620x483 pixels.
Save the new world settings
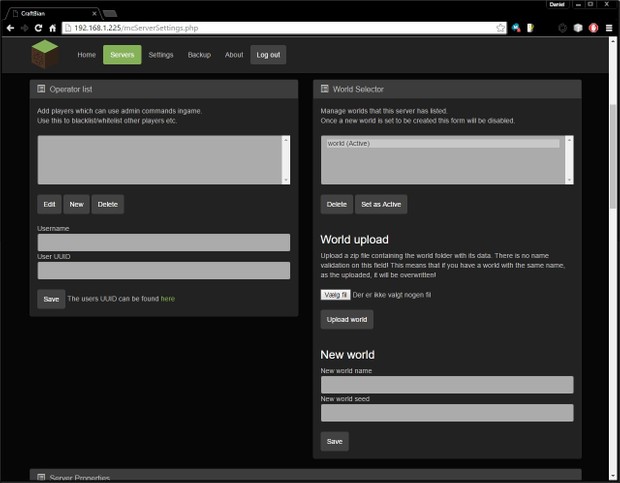(335, 441)
